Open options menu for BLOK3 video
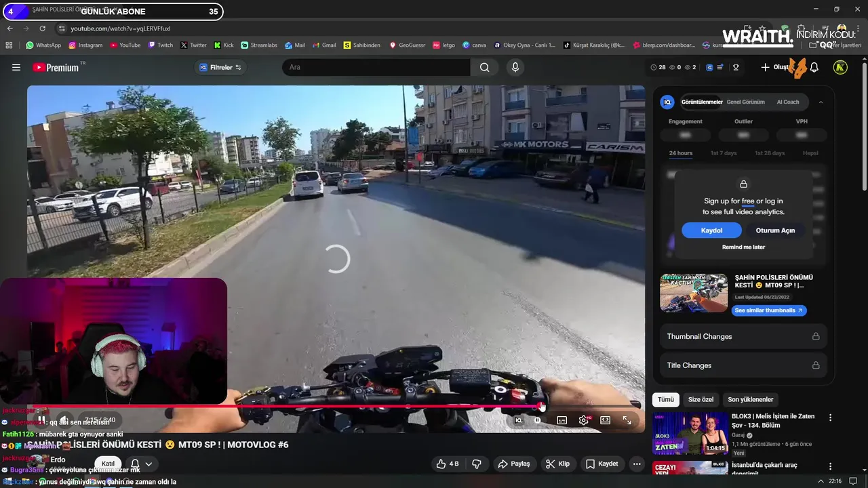 coord(830,418)
